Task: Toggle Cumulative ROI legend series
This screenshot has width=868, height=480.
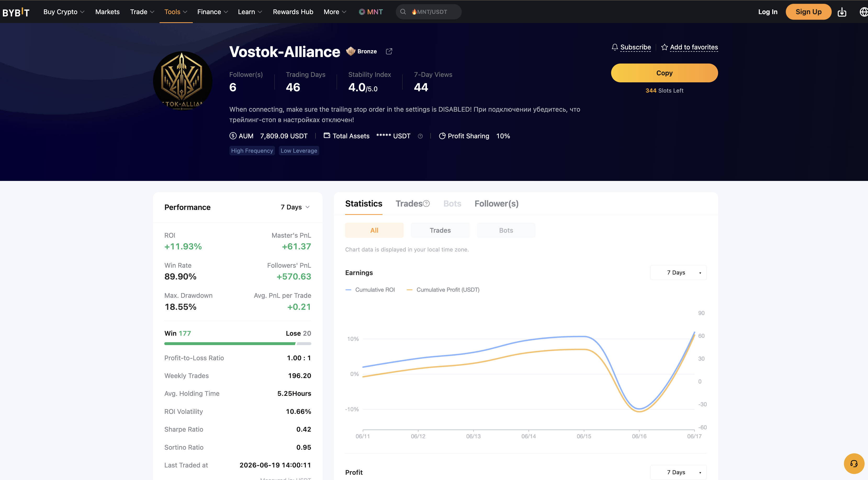Action: coord(370,290)
